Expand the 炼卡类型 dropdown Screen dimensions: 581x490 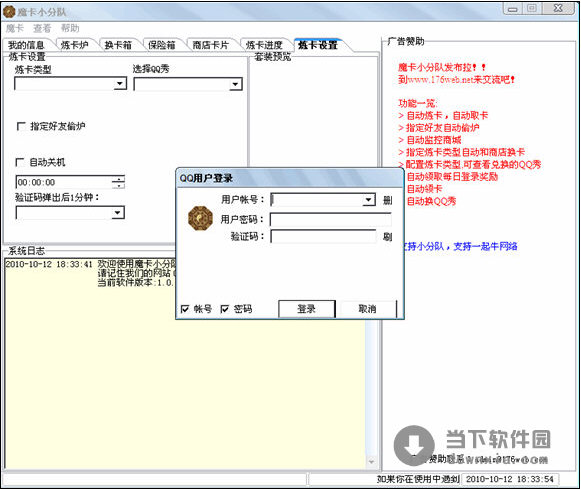click(x=120, y=84)
